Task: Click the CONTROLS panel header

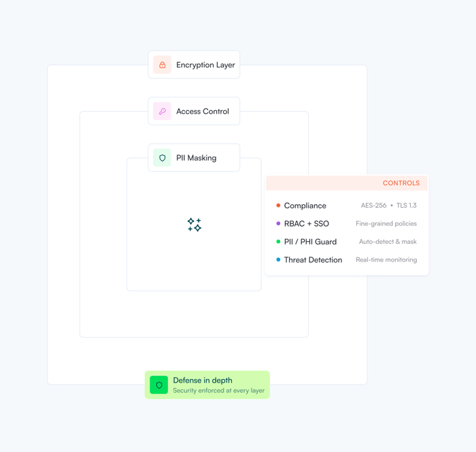Action: click(x=347, y=183)
